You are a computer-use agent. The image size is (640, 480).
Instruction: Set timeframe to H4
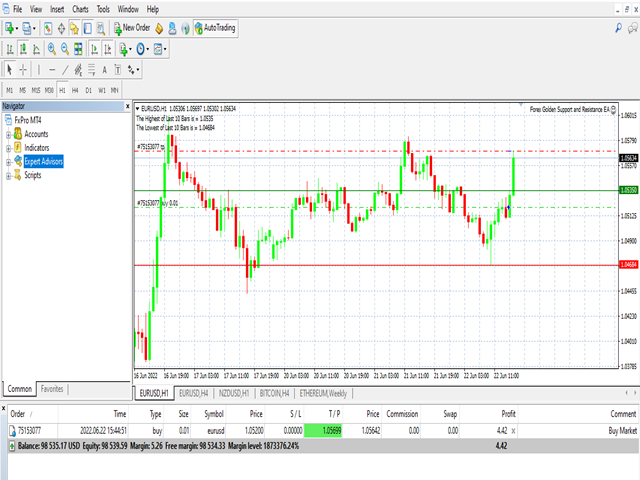click(x=75, y=90)
